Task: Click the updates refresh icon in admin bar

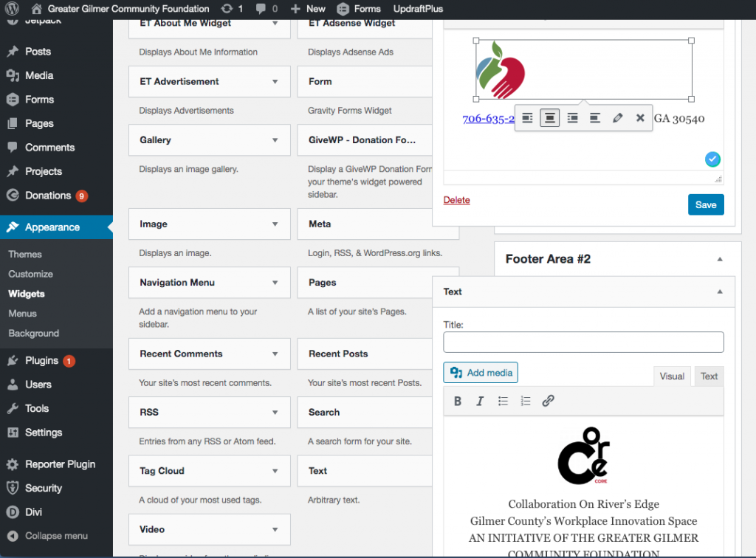Action: tap(226, 8)
